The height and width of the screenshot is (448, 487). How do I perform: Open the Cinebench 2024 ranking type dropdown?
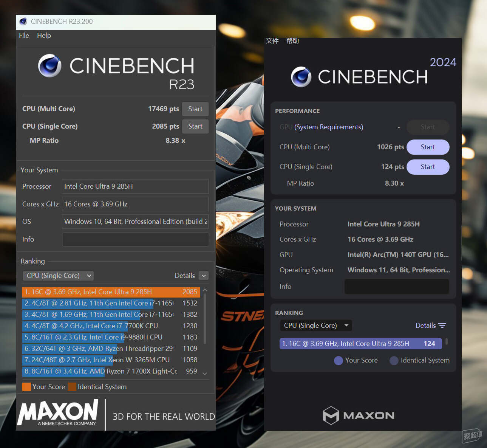(315, 326)
